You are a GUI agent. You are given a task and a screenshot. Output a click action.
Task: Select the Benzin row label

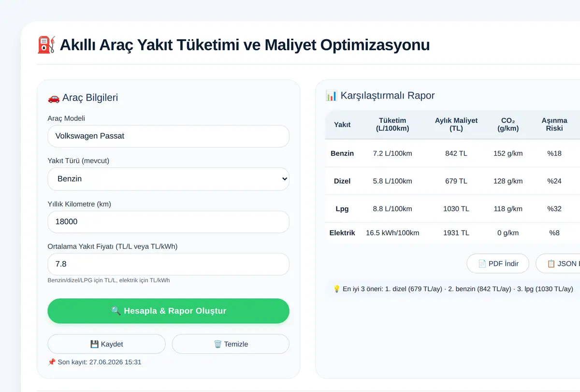342,153
